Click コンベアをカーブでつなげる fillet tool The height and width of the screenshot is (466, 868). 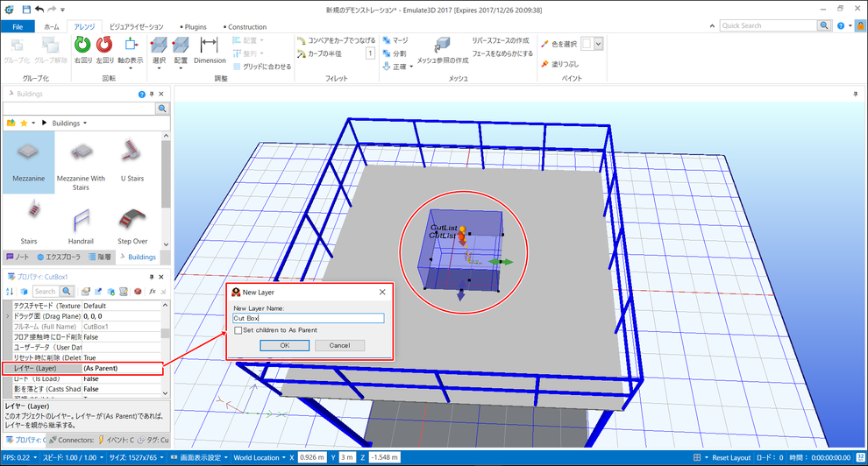[x=336, y=40]
